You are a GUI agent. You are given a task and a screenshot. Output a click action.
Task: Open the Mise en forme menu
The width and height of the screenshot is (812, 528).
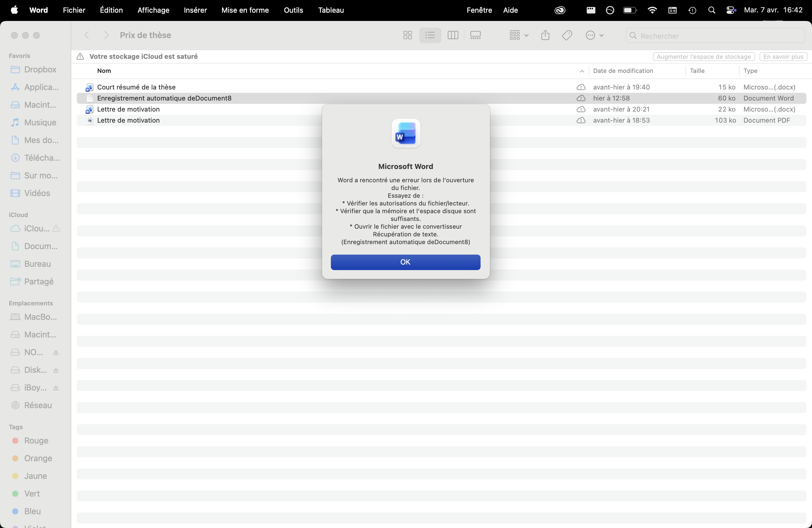tap(245, 10)
